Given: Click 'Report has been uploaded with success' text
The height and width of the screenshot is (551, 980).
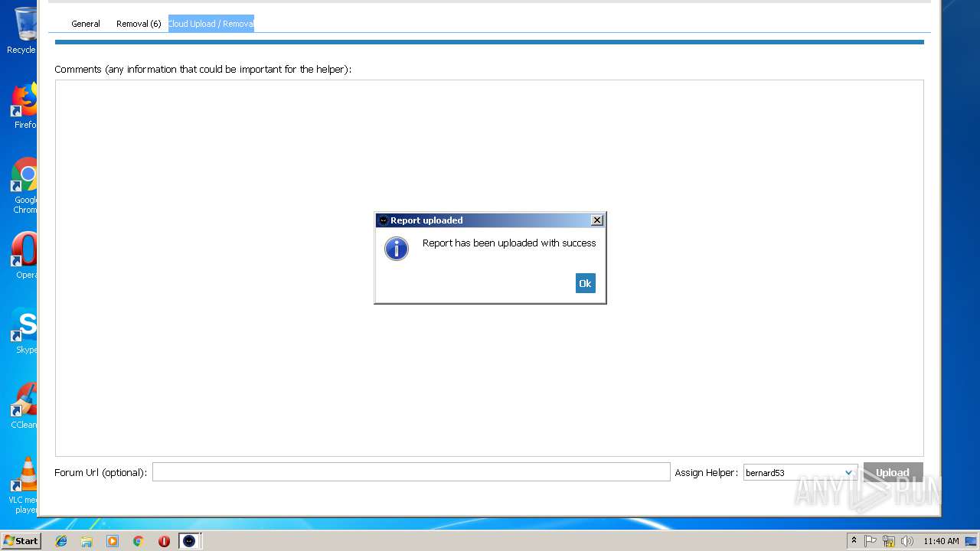Looking at the screenshot, I should pos(509,243).
